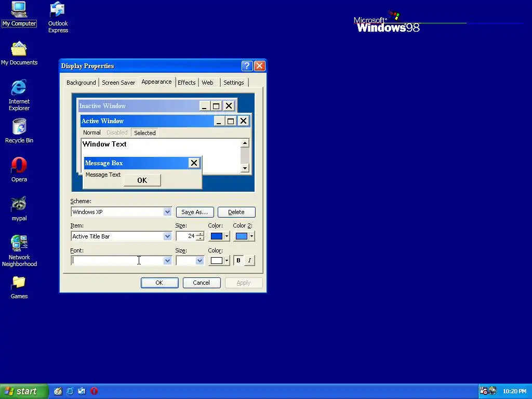Click Message Text in the preview
Image resolution: width=532 pixels, height=399 pixels.
click(x=103, y=175)
